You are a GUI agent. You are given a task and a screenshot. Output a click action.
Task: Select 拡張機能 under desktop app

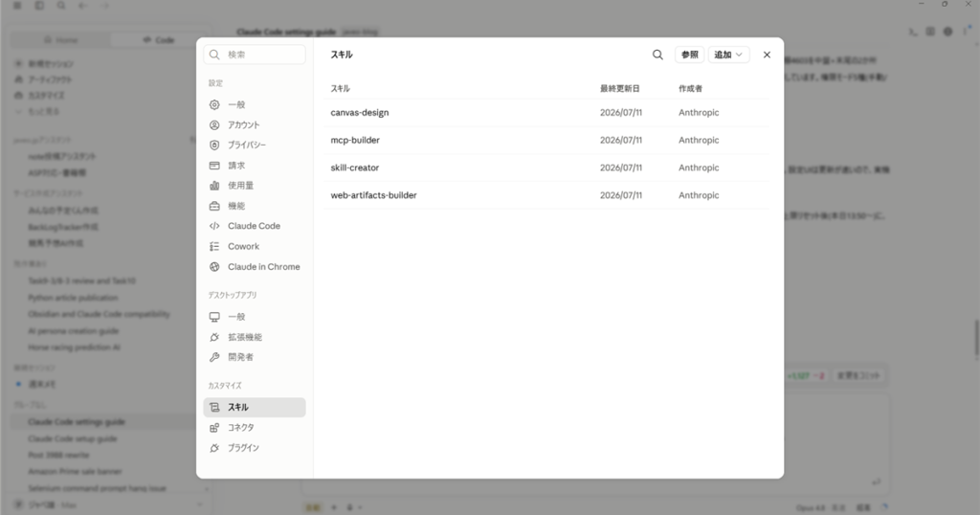[x=255, y=337]
